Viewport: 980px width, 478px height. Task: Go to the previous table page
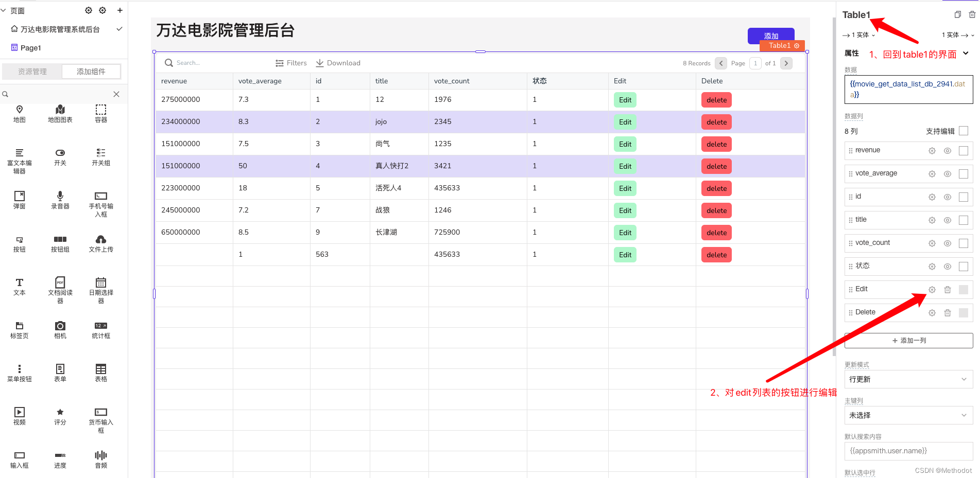click(x=721, y=63)
